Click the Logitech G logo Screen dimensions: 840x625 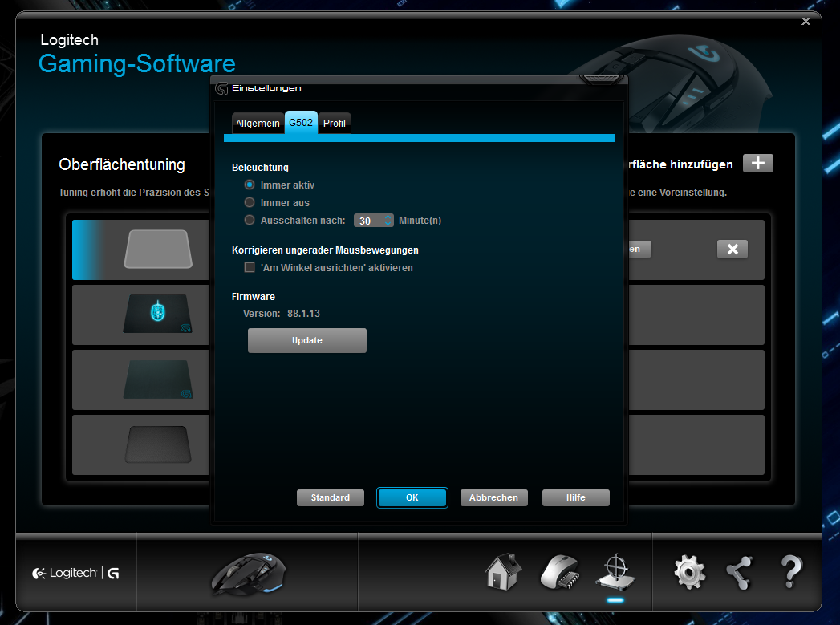(75, 573)
